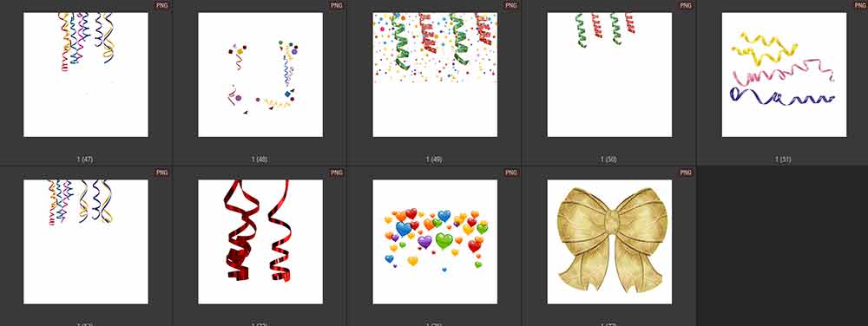Select the green and red streamers thumbnail 1 (50)
868x326 pixels.
[x=609, y=75]
